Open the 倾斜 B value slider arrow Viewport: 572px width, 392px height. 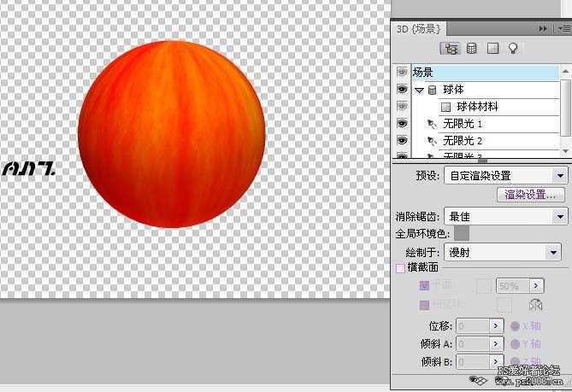click(496, 361)
